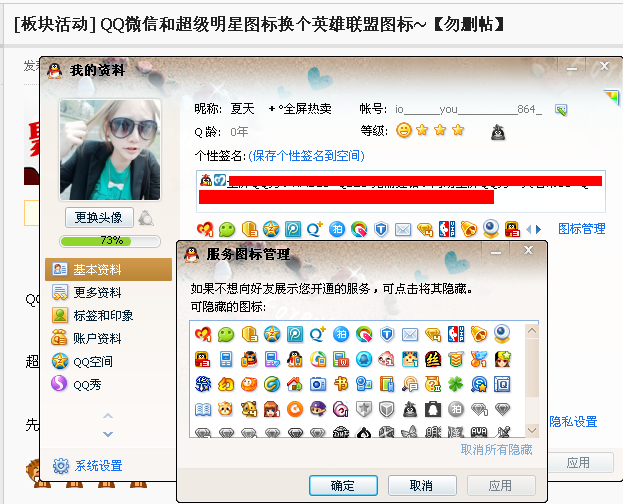The image size is (623, 504).
Task: Click the sidebar up chevron below QQ秀
Action: coord(108,416)
